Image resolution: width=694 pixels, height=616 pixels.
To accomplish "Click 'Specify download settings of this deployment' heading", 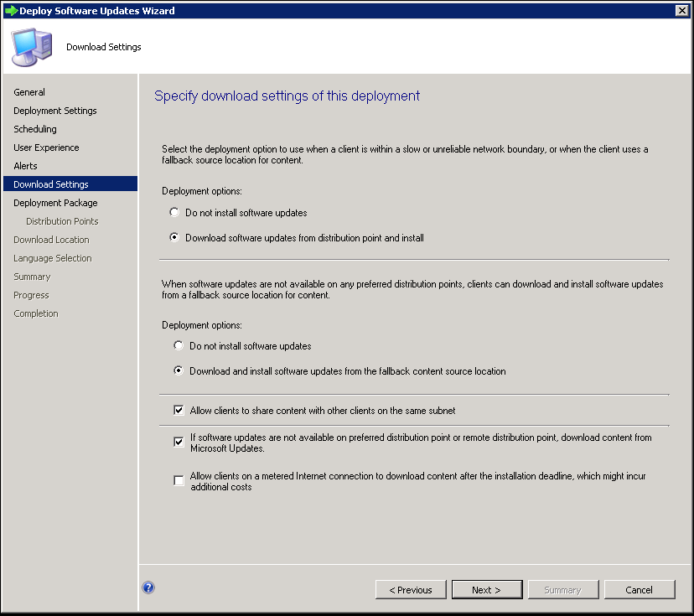I will (287, 96).
